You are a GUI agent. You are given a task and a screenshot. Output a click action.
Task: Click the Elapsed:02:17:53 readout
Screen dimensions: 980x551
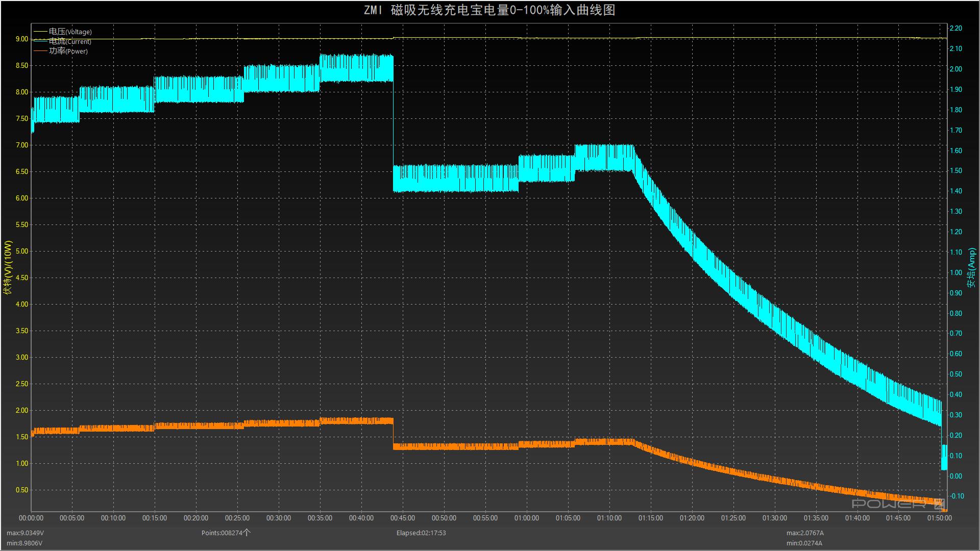[x=421, y=533]
